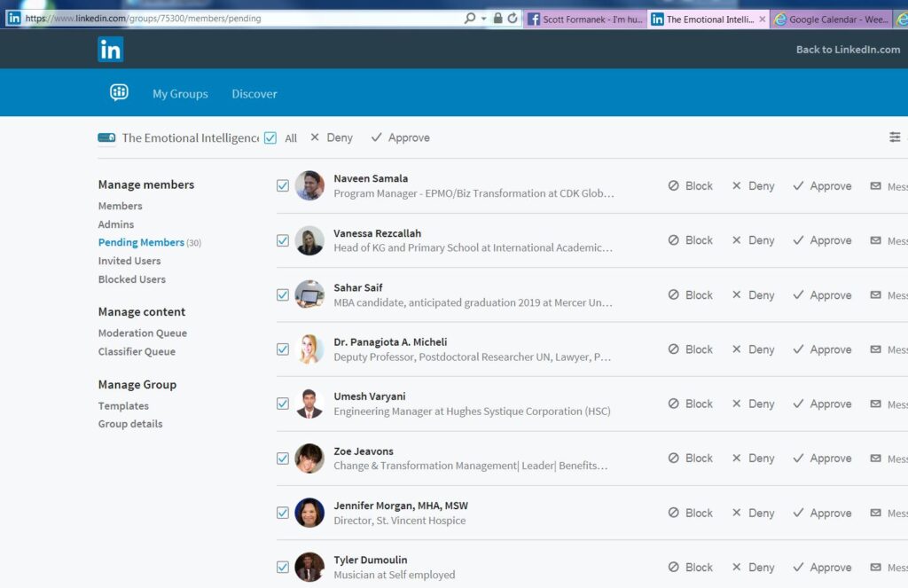Click Jennifer Morgan's profile photo
908x588 pixels.
pos(309,513)
